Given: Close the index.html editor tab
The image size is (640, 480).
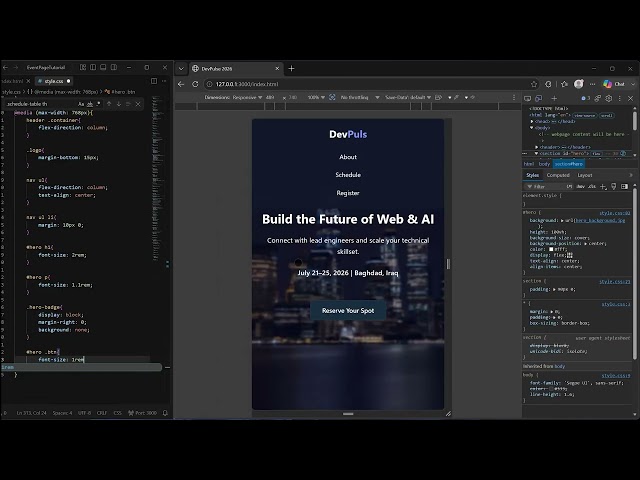Looking at the screenshot, I should pyautogui.click(x=28, y=81).
